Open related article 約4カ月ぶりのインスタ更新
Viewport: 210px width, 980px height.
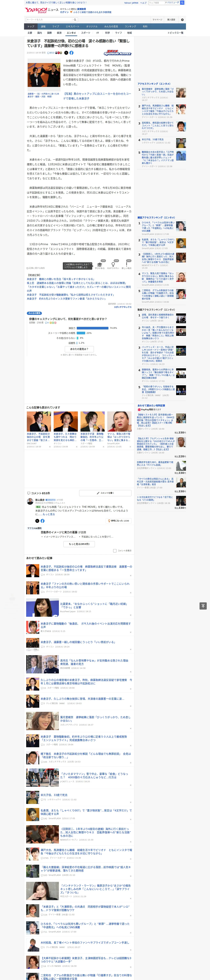pyautogui.click(x=66, y=299)
